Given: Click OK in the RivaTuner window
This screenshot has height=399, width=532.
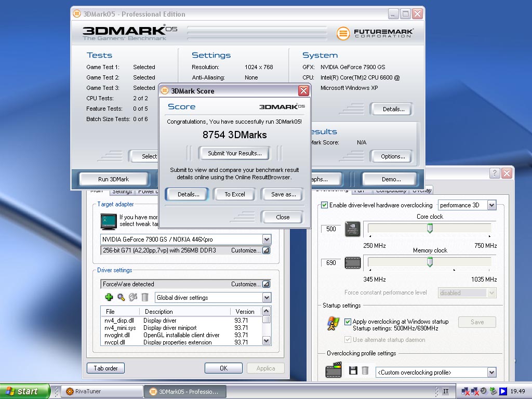Looking at the screenshot, I should pos(223,368).
